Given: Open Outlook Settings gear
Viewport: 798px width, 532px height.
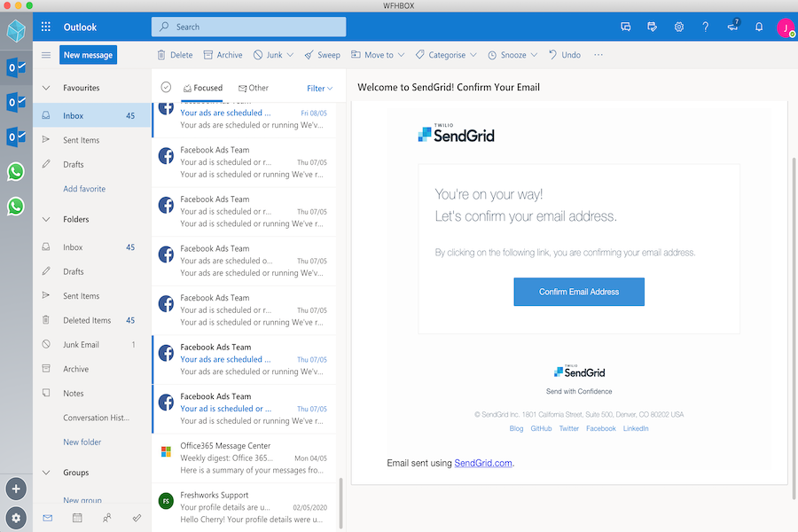Looking at the screenshot, I should [x=678, y=27].
